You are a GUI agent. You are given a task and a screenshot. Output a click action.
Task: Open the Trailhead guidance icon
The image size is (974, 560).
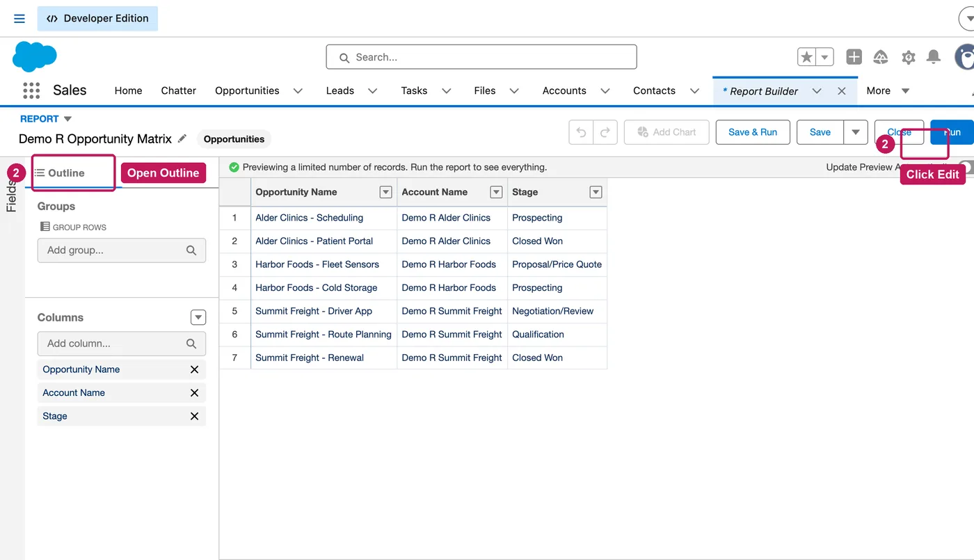(x=881, y=57)
